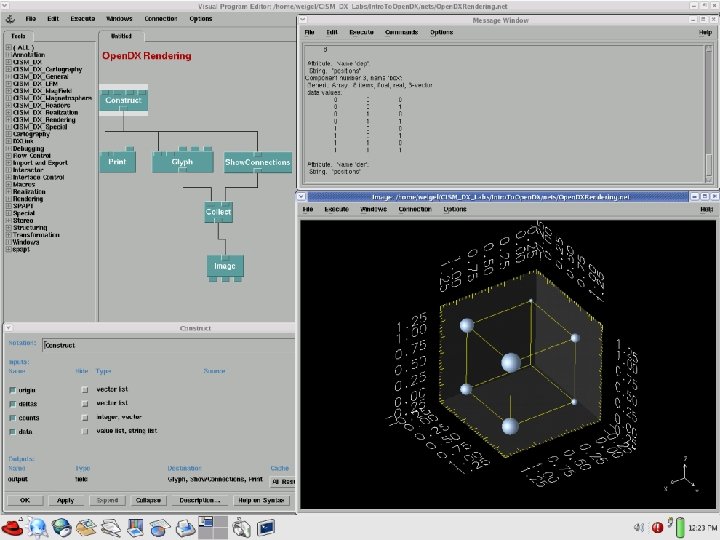The width and height of the screenshot is (720, 540).
Task: Toggle the data input checkbox
Action: click(12, 432)
